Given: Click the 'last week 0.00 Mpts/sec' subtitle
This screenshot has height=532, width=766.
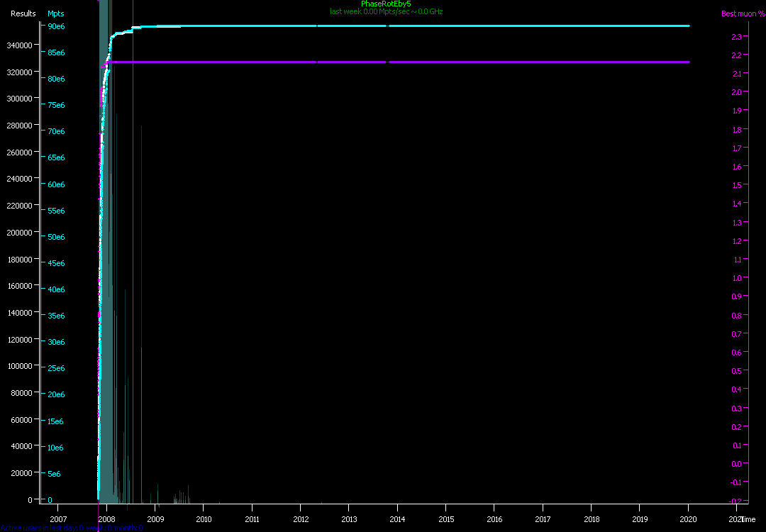Looking at the screenshot, I should (x=386, y=11).
